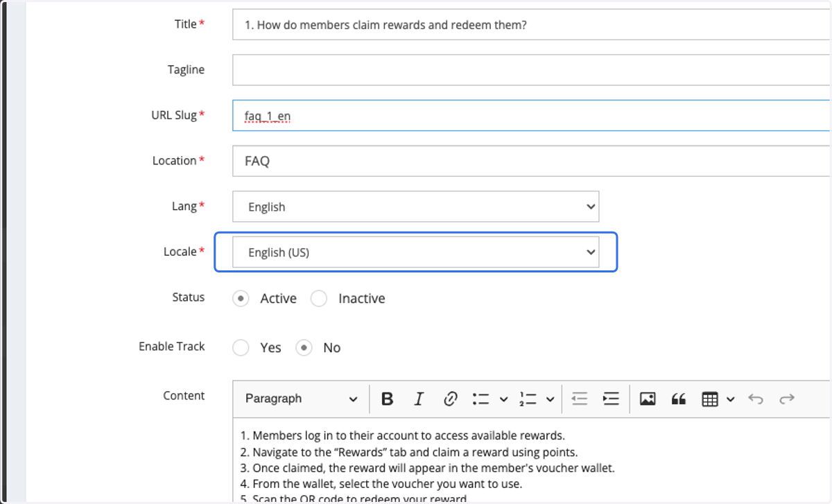Image resolution: width=832 pixels, height=504 pixels.
Task: Toggle italic formatting in Content editor
Action: point(419,399)
